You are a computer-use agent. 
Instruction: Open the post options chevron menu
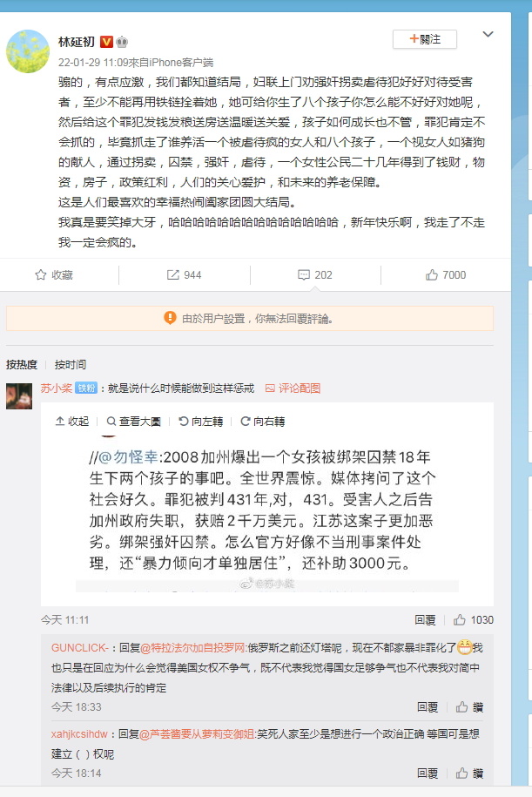pos(488,35)
